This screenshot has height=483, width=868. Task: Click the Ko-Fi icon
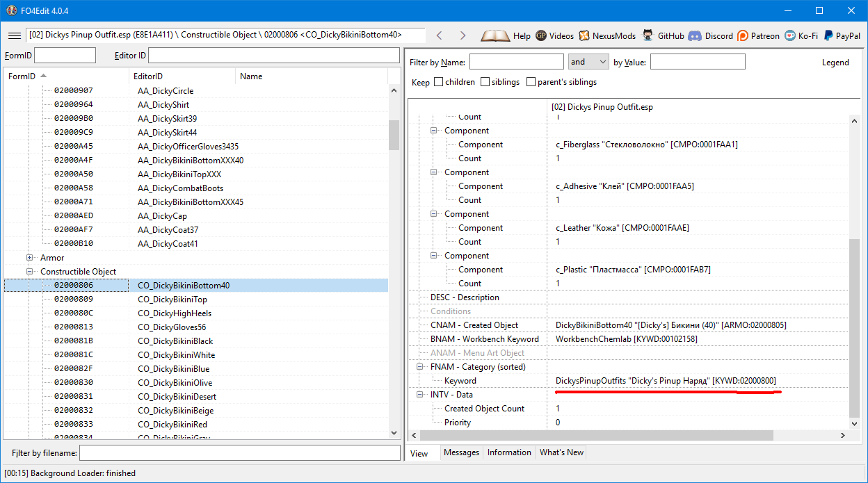[x=789, y=35]
